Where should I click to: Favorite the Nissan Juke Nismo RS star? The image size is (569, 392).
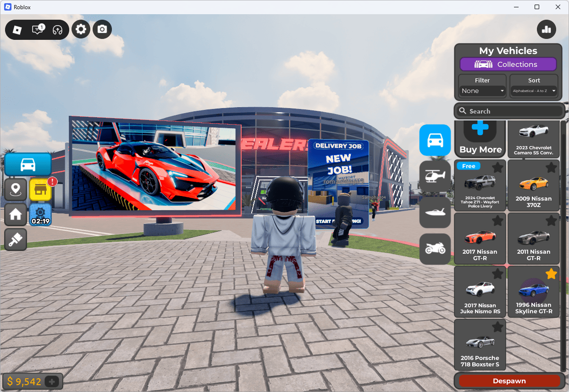coord(497,274)
